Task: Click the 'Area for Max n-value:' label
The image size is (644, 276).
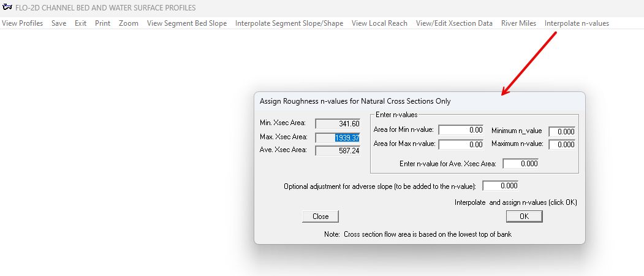Action: [x=404, y=144]
